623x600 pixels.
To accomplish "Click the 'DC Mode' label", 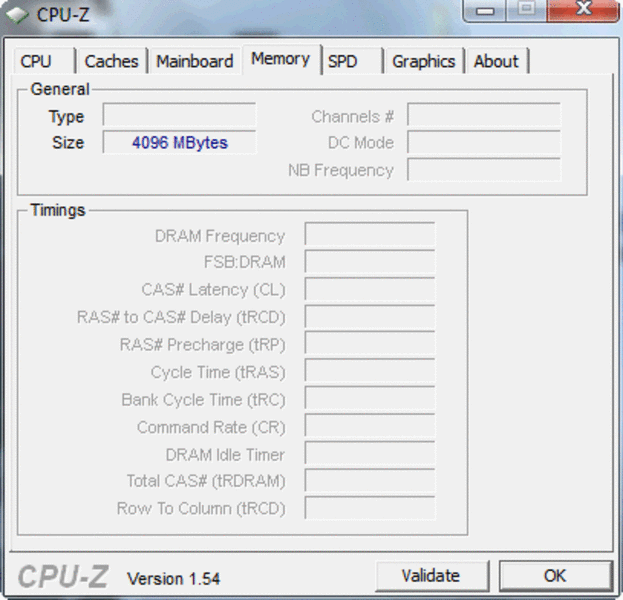I will pos(361,143).
